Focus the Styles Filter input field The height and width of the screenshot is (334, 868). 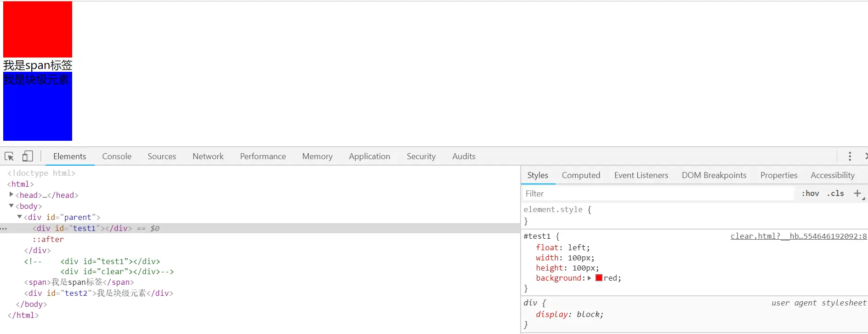pyautogui.click(x=658, y=194)
